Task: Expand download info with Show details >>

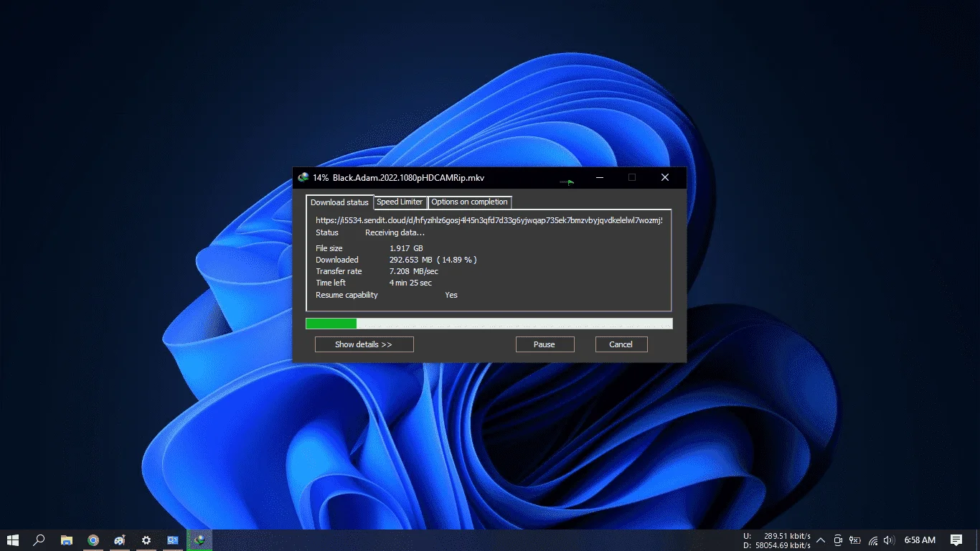Action: coord(364,344)
